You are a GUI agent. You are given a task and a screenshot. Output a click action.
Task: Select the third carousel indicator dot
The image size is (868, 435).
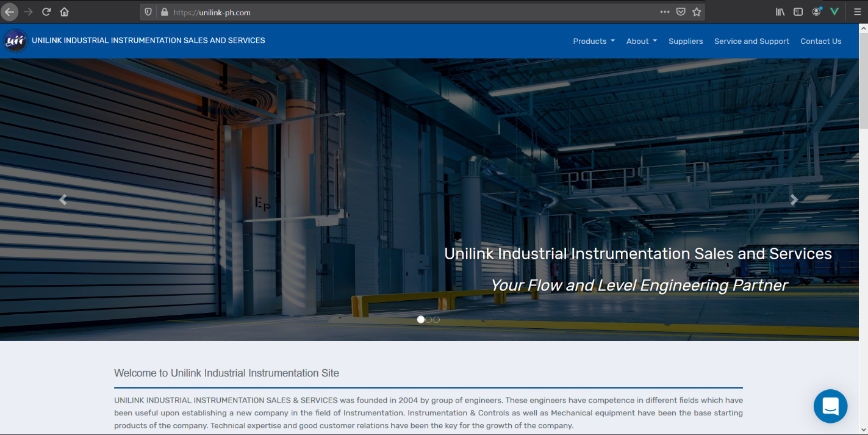coord(436,320)
